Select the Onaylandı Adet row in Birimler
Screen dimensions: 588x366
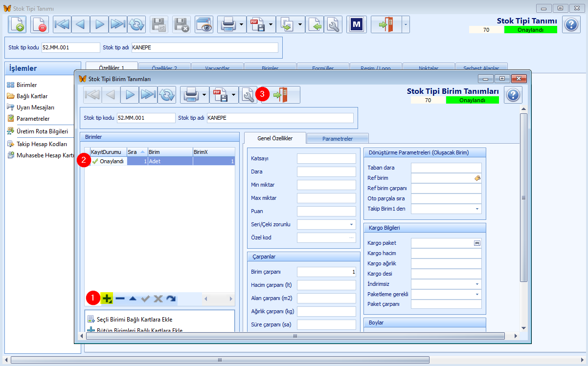pos(162,161)
